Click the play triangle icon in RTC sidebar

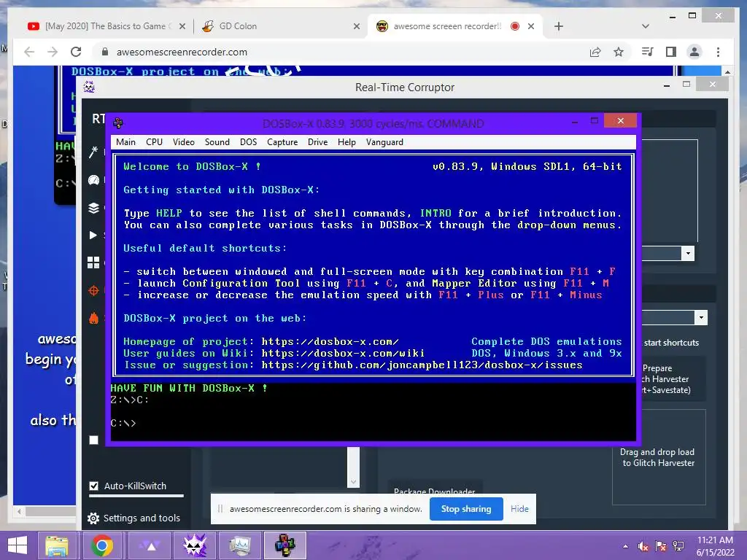[93, 236]
